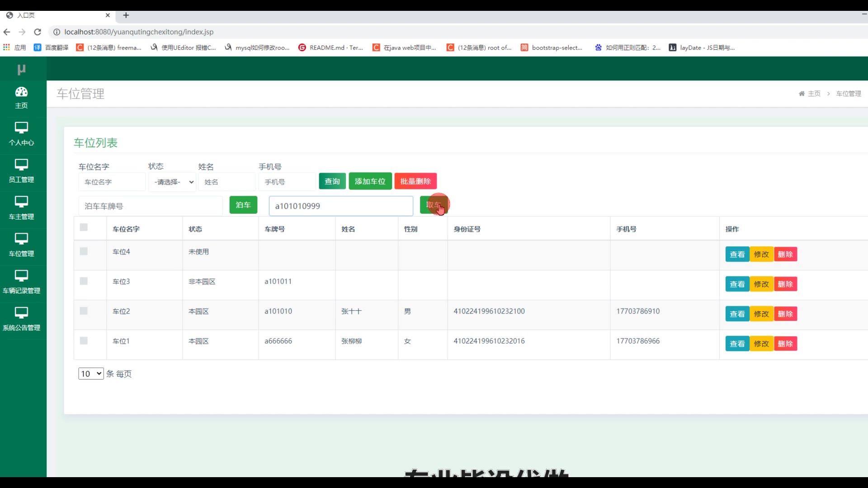Open a new browser tab with plus icon
Screen dimensions: 868x488
point(126,15)
